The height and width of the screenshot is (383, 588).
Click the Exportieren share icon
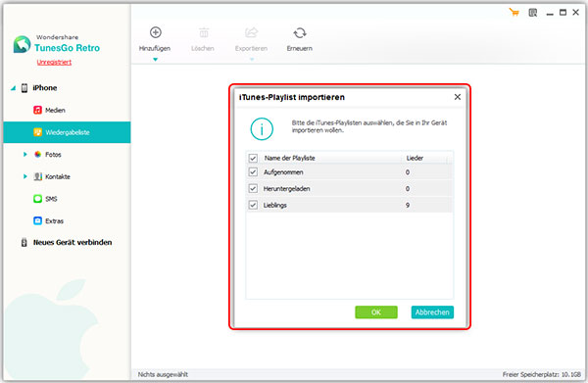(252, 32)
